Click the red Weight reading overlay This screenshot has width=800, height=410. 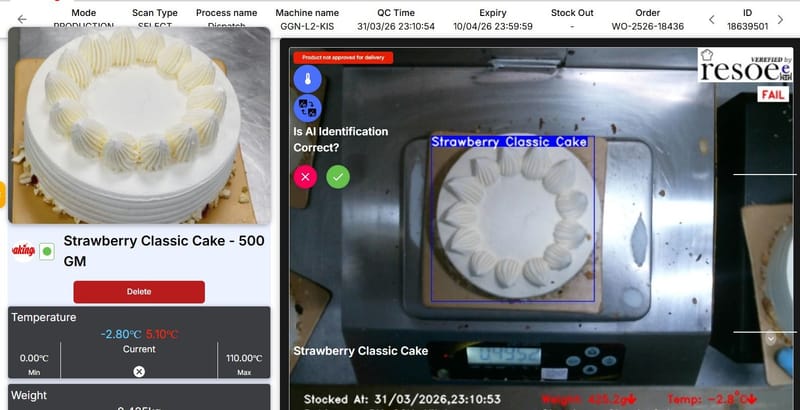tap(589, 399)
